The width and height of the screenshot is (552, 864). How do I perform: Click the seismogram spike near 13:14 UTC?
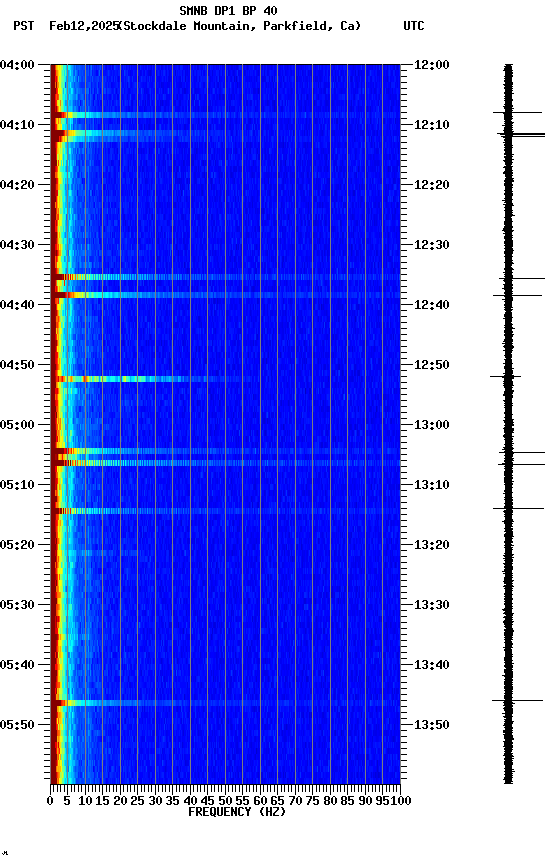518,509
